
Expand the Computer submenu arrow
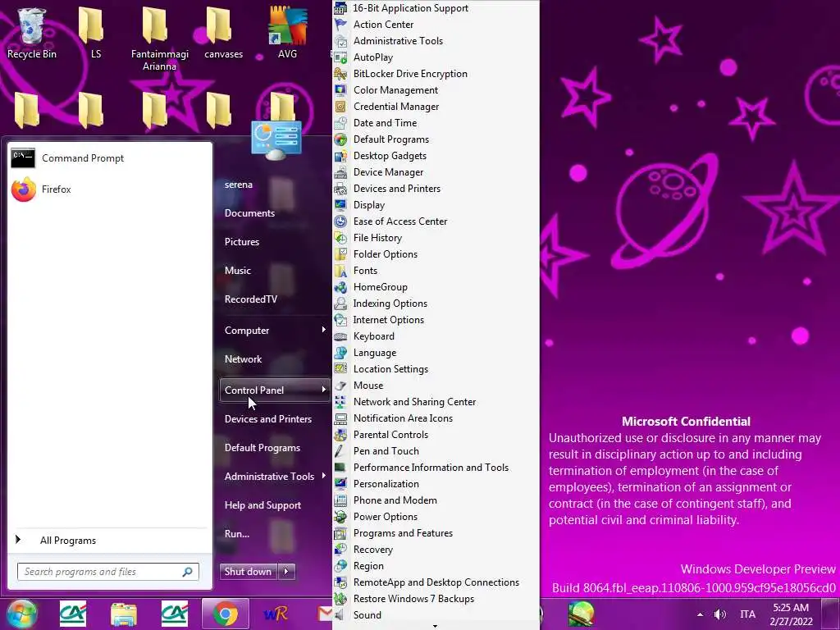click(323, 330)
